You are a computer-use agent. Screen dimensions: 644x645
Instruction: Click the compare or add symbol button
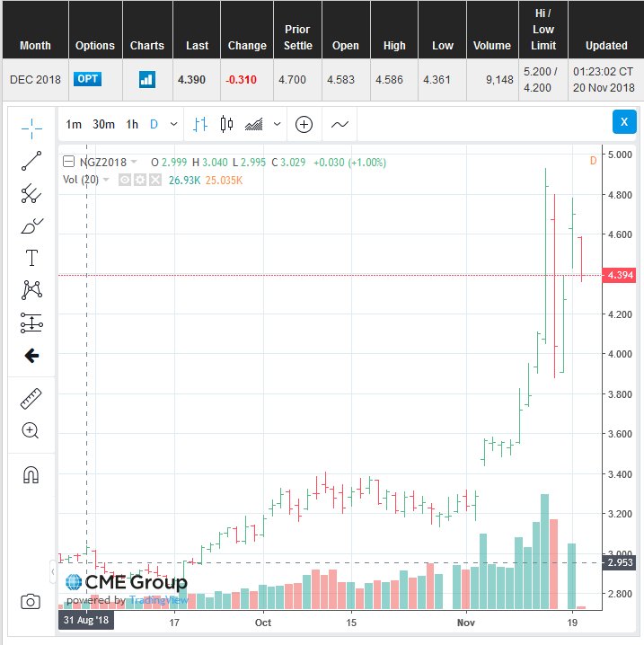coord(304,124)
